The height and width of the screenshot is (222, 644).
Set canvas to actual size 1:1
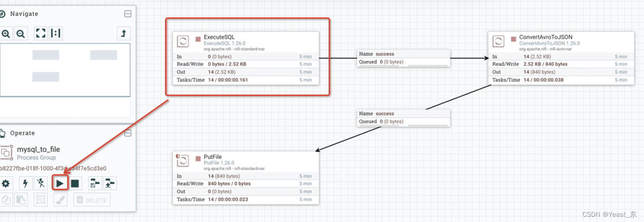[56, 33]
